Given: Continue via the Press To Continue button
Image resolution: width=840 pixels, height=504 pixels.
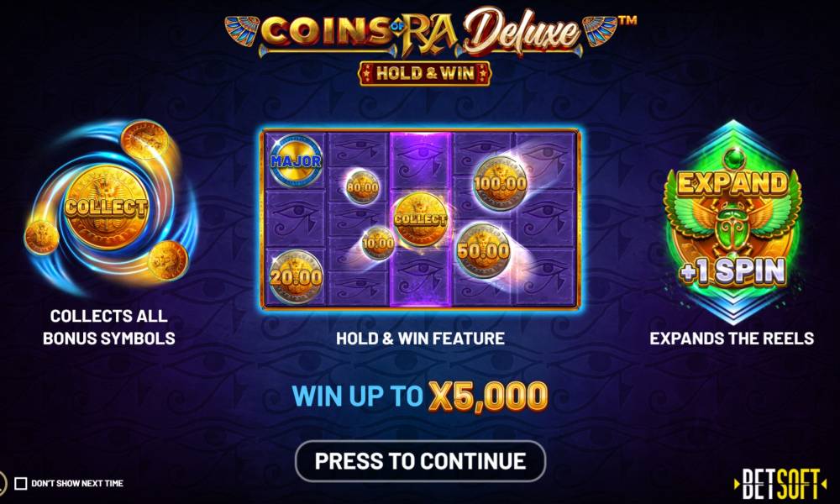Looking at the screenshot, I should [421, 461].
